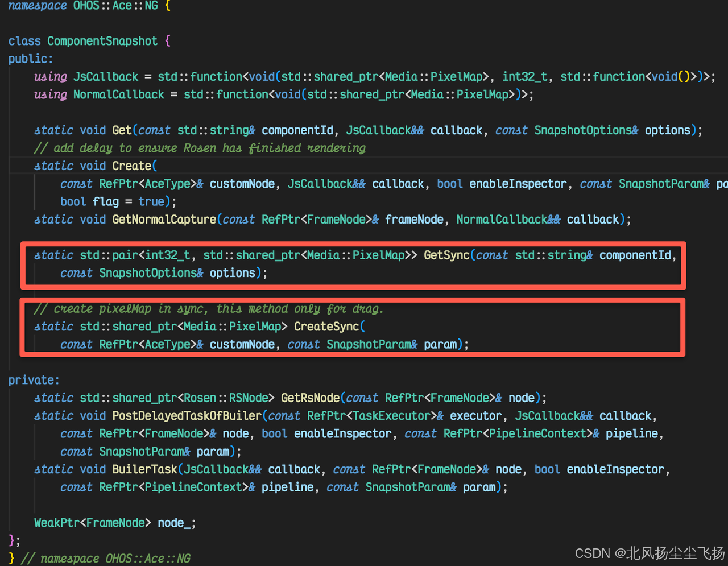This screenshot has width=728, height=566.
Task: Click JsCallback in the using alias line
Action: [x=106, y=77]
